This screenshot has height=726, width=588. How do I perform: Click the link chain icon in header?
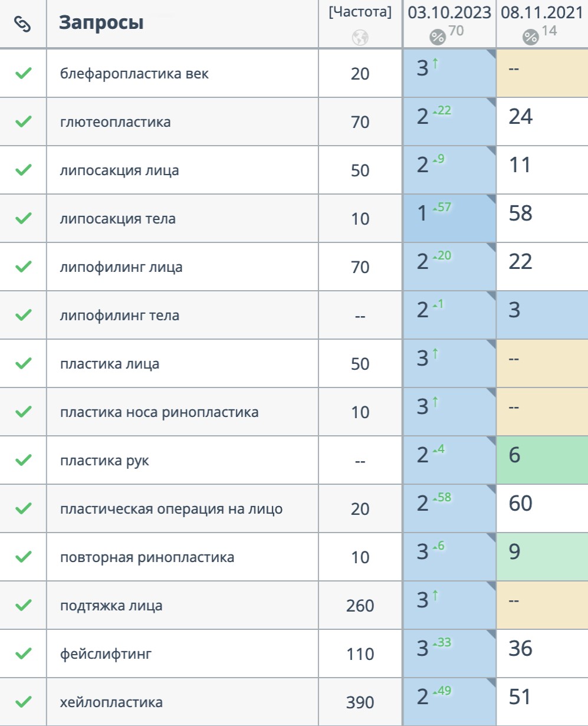tap(22, 24)
